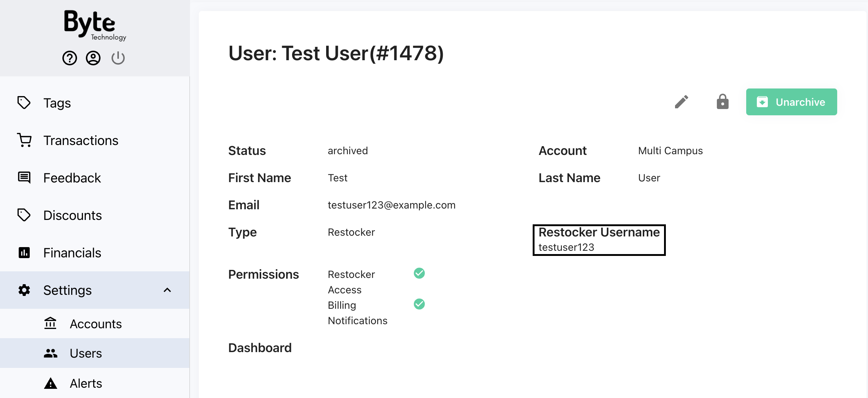Click the Restocker Access green checkmark

[x=419, y=273]
